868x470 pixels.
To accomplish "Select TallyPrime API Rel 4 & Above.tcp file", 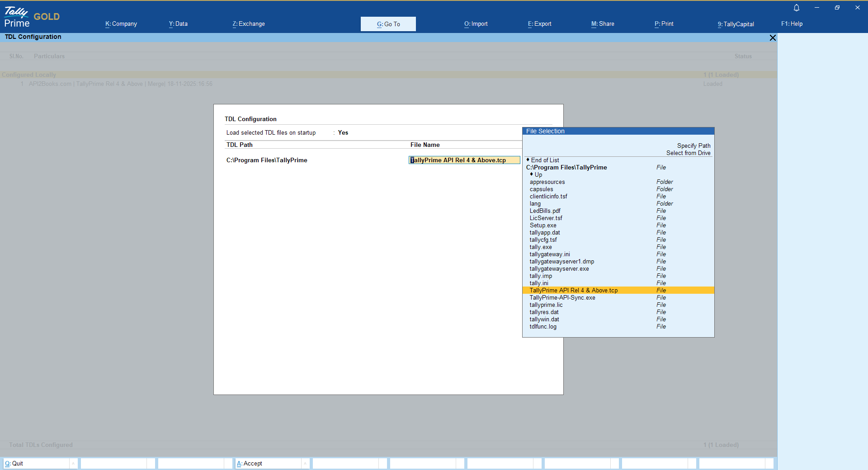I will tap(573, 291).
